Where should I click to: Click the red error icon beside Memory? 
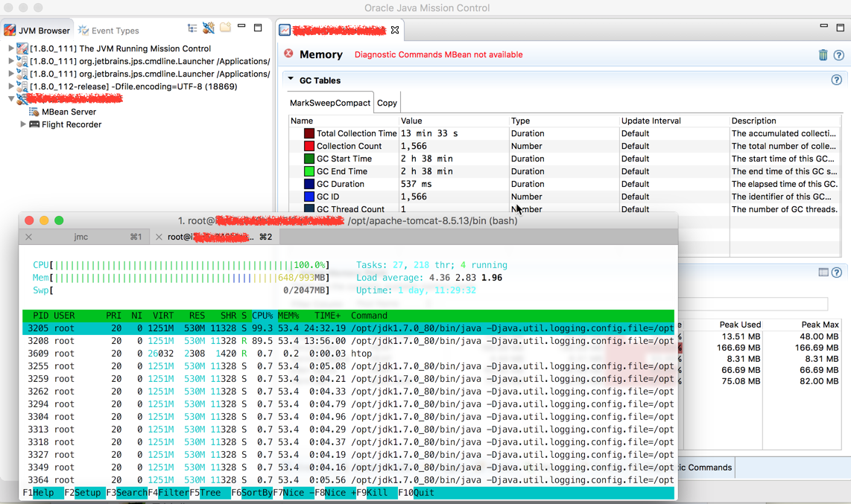[x=288, y=53]
